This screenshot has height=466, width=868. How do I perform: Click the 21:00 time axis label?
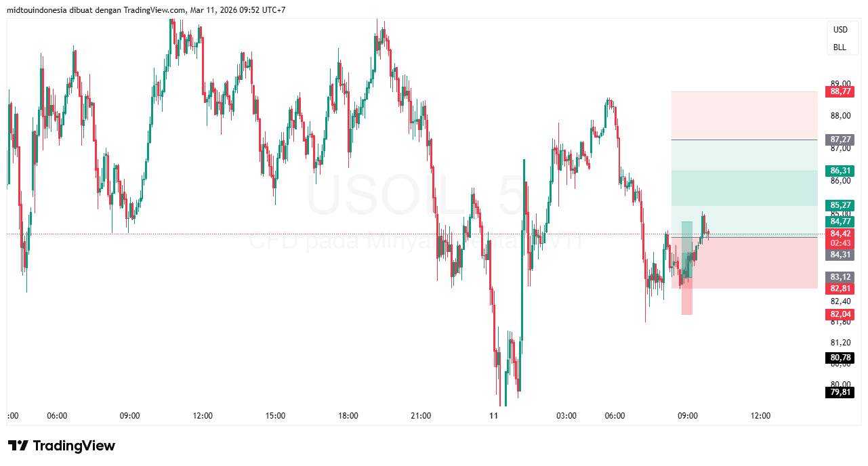(421, 416)
